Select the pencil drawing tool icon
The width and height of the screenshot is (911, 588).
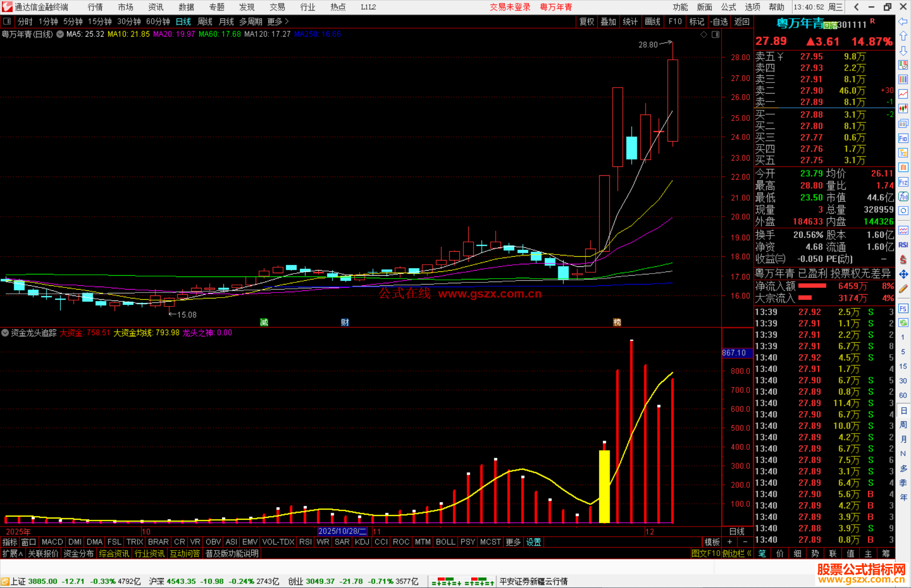pyautogui.click(x=903, y=289)
